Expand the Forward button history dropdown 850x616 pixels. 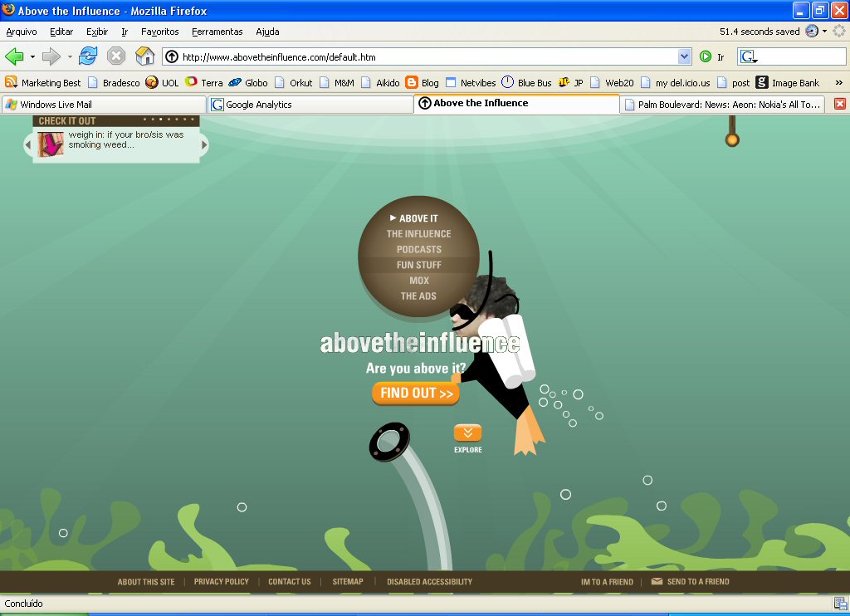pos(70,57)
